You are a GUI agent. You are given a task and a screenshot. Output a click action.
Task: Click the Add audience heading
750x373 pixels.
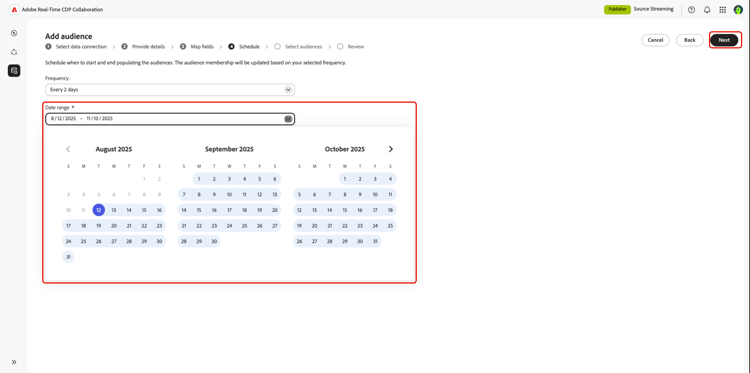[68, 36]
